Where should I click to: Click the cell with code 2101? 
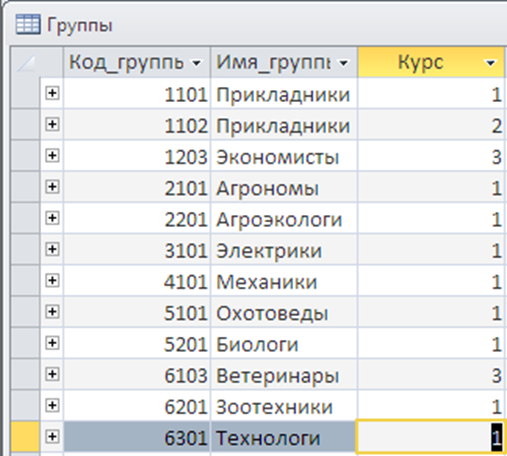[137, 187]
